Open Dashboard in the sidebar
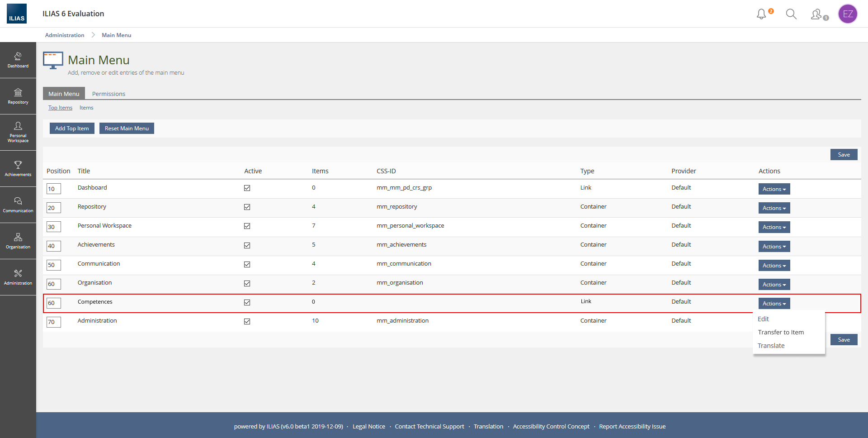This screenshot has height=438, width=868. tap(18, 60)
